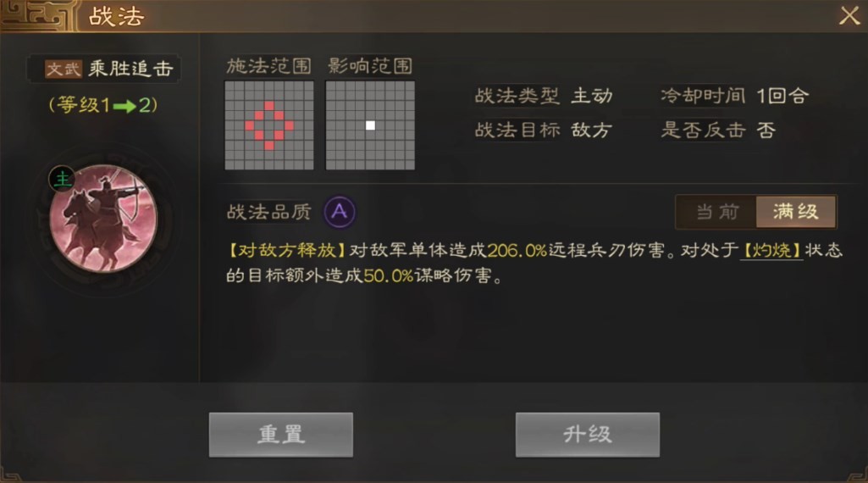The image size is (868, 483).
Task: Click the 战法类型 主动 info field
Action: [544, 96]
